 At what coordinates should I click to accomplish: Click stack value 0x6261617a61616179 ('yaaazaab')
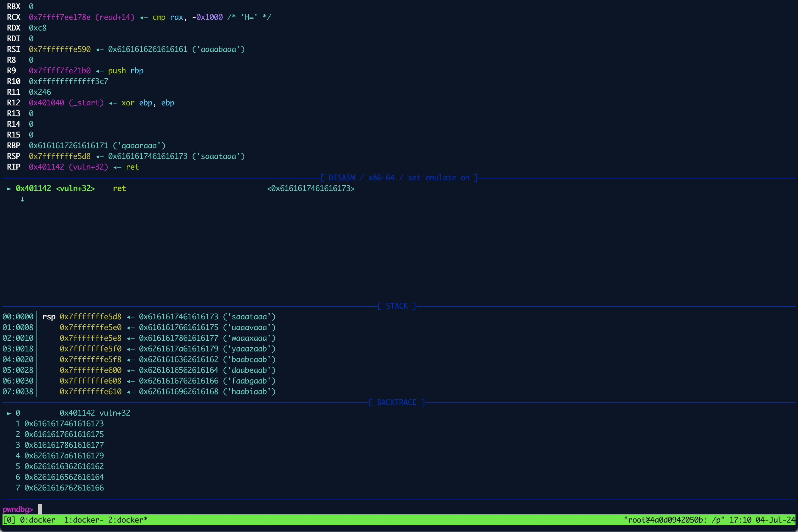(207, 349)
